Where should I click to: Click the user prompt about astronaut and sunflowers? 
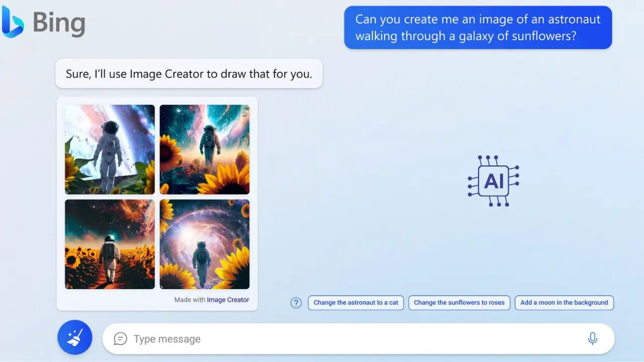click(478, 28)
